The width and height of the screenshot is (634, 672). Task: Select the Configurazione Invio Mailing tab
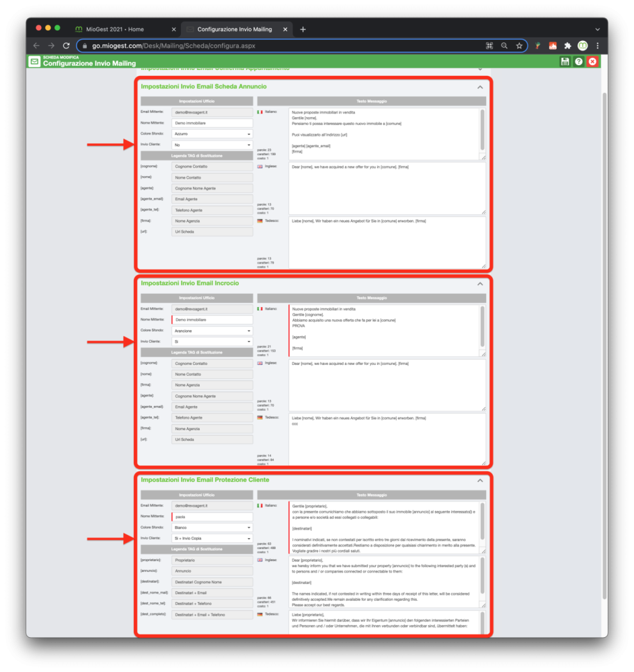235,29
